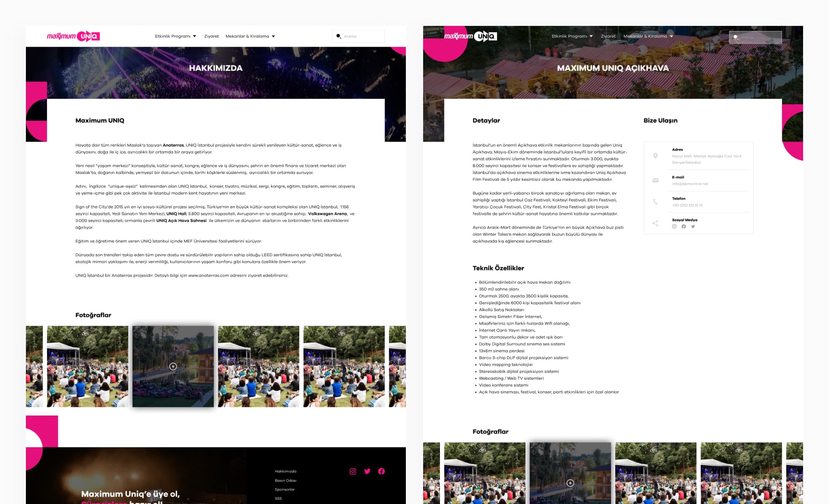Open Twitter under Sosyal Medya contact card
Viewport: 829px width, 504px height.
coord(693,227)
